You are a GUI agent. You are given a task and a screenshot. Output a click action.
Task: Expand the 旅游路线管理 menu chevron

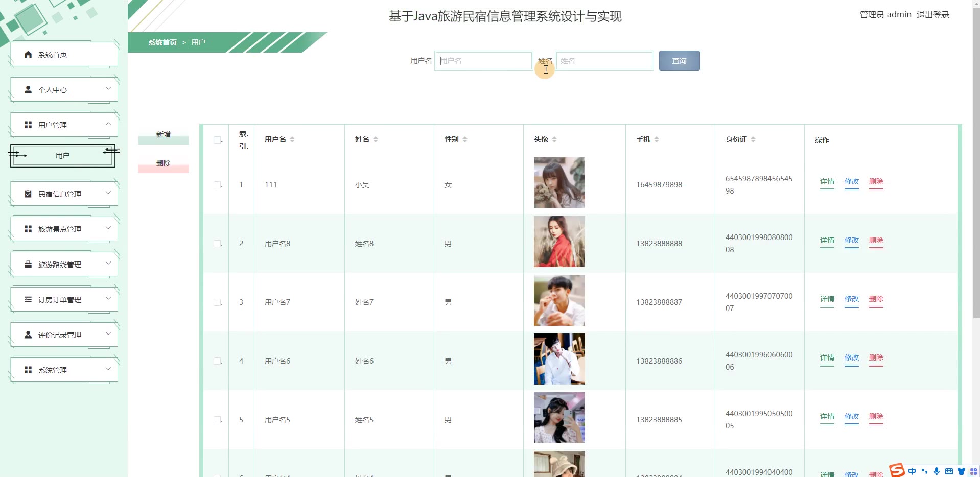coord(108,263)
